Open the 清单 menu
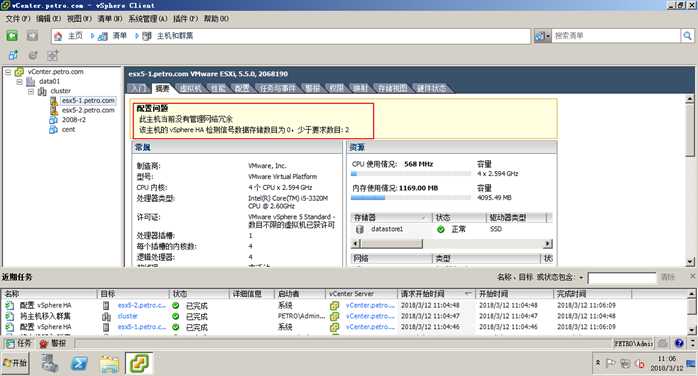Screen dimensions: 698x376 [110, 19]
